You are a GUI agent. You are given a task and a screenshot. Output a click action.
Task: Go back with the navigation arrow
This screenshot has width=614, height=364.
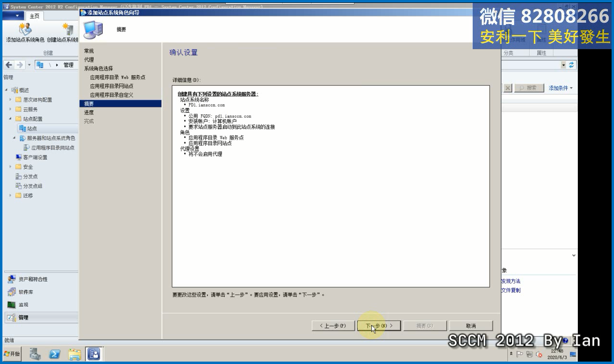[9, 65]
